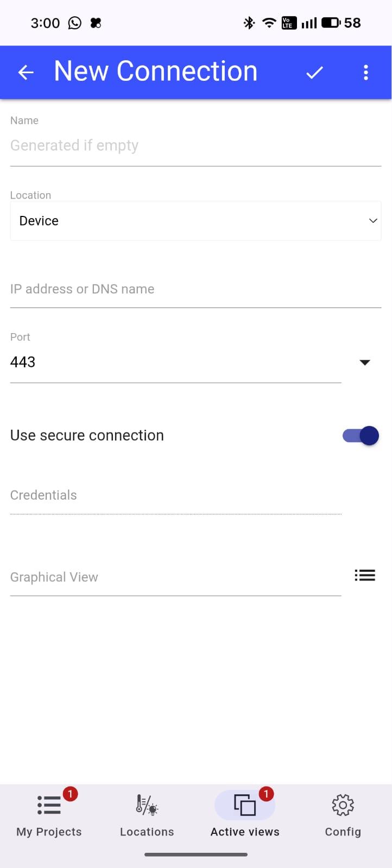Screen dimensions: 392x868
Task: Switch to the My Projects tab label
Action: pos(49,832)
